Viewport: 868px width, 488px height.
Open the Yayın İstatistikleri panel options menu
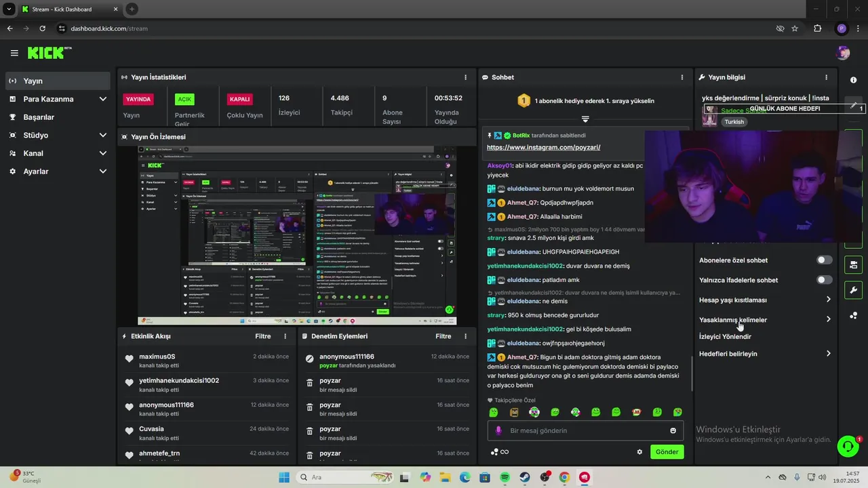pyautogui.click(x=465, y=77)
